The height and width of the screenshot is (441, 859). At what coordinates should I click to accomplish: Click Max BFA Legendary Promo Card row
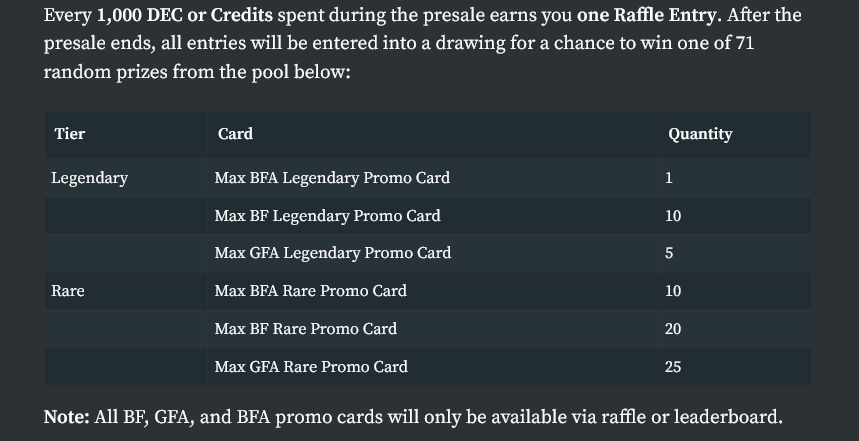tap(427, 178)
